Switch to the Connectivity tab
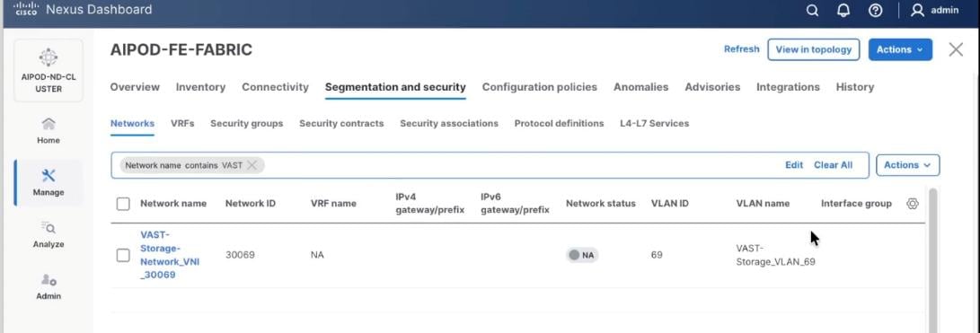The image size is (980, 333). tap(275, 87)
